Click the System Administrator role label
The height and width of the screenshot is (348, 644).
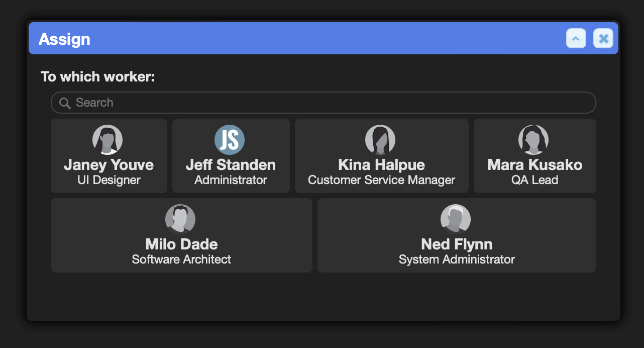click(457, 259)
